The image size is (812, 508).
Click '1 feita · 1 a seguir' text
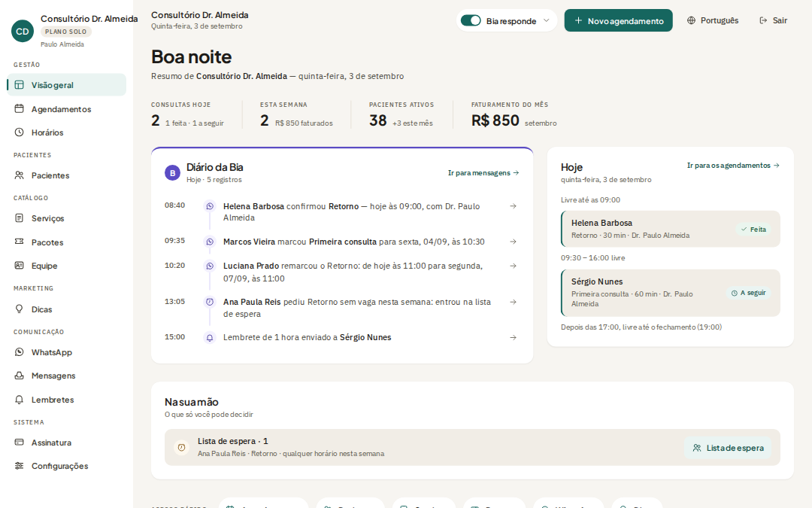click(x=195, y=123)
